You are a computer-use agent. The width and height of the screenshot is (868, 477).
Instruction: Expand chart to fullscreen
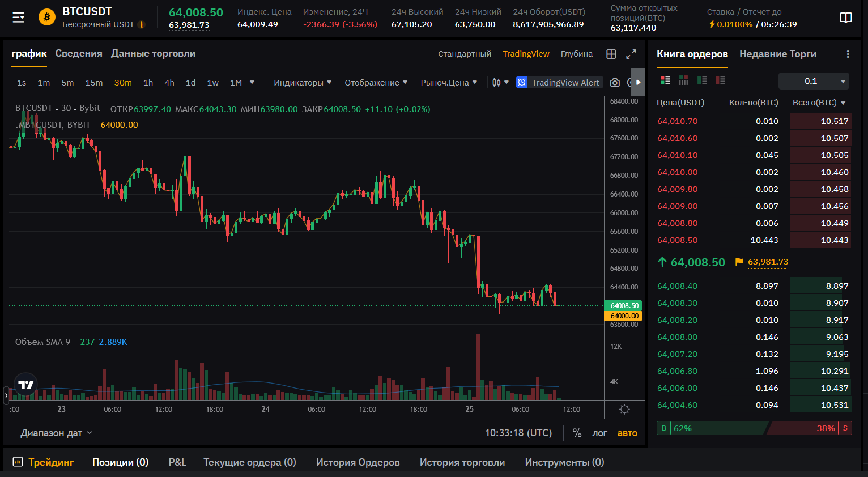[x=631, y=54]
